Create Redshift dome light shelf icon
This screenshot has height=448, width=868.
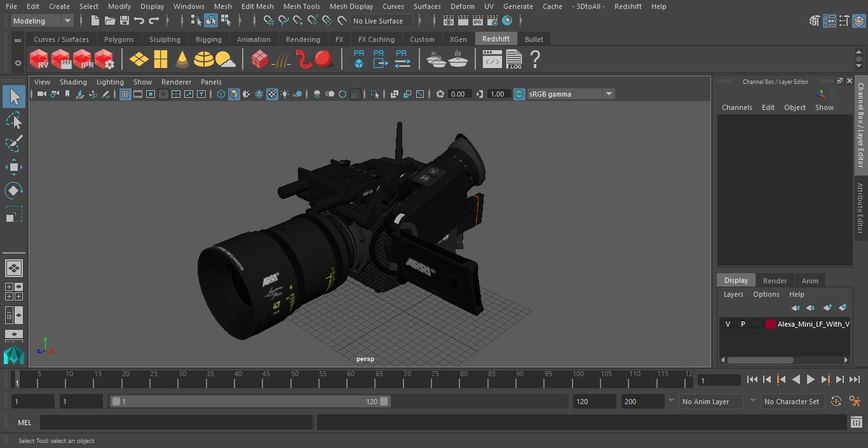click(203, 60)
